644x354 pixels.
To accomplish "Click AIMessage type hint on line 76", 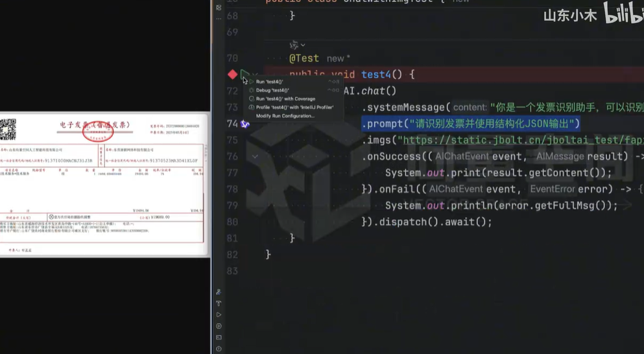I will click(x=560, y=156).
